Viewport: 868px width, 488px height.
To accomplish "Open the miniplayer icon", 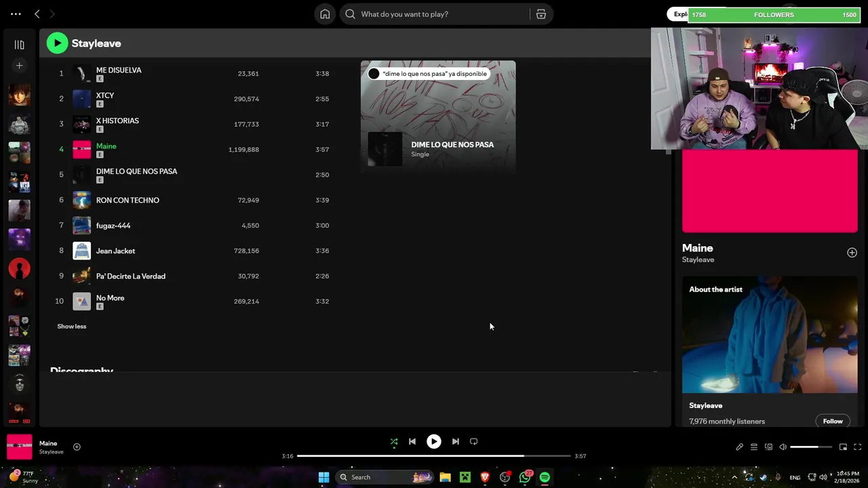I will click(843, 447).
